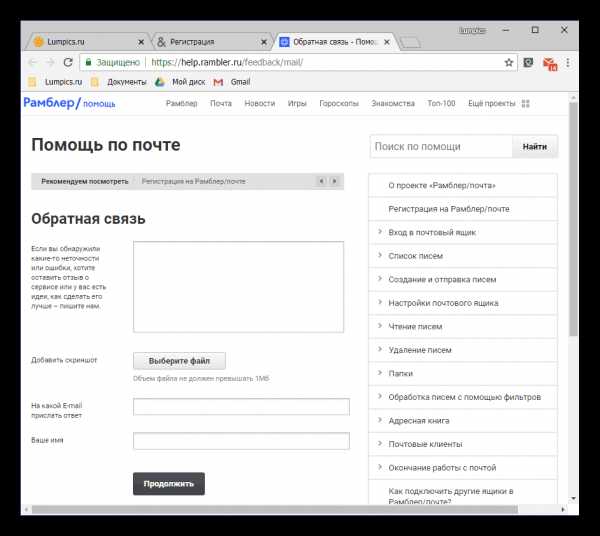600x536 pixels.
Task: Expand Чтение писем section
Action: 463,327
